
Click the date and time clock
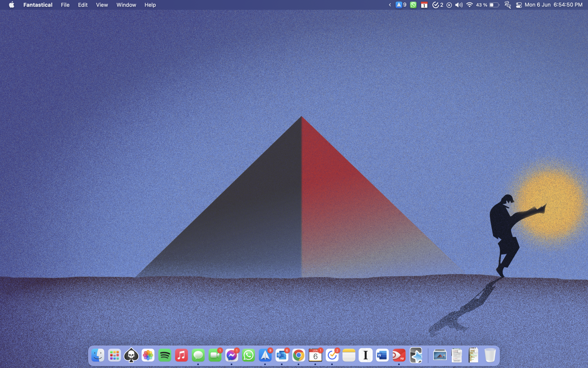tap(553, 5)
